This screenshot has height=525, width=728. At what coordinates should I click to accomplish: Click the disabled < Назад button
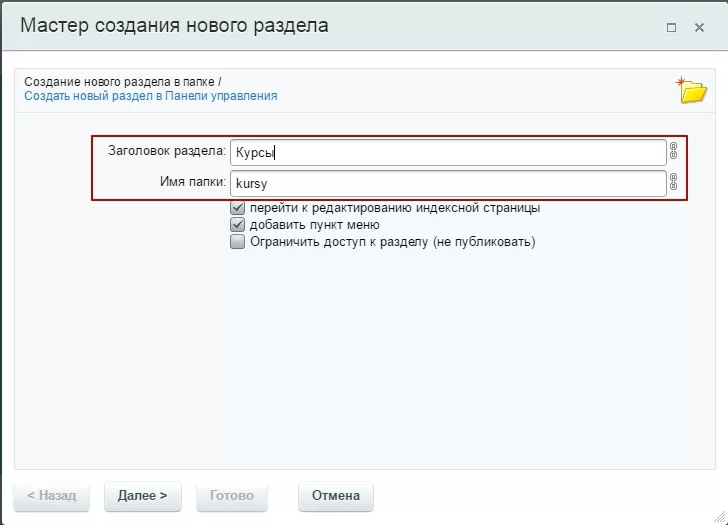(52, 496)
